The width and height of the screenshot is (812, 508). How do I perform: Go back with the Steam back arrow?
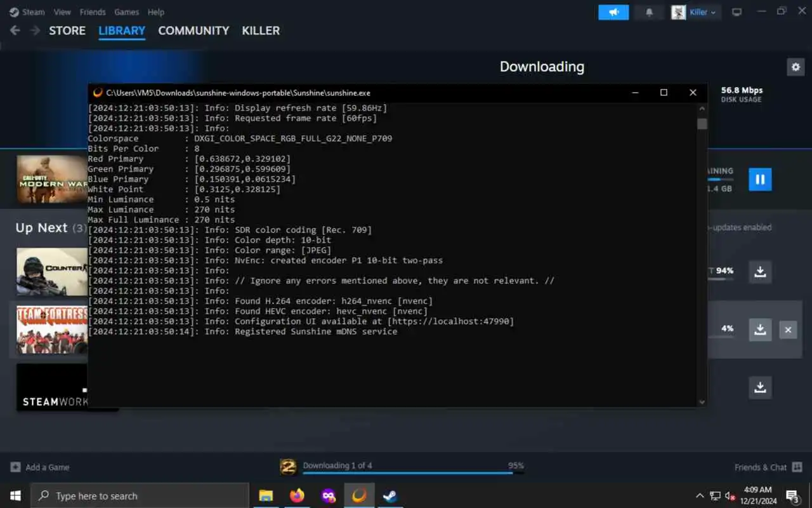click(15, 30)
